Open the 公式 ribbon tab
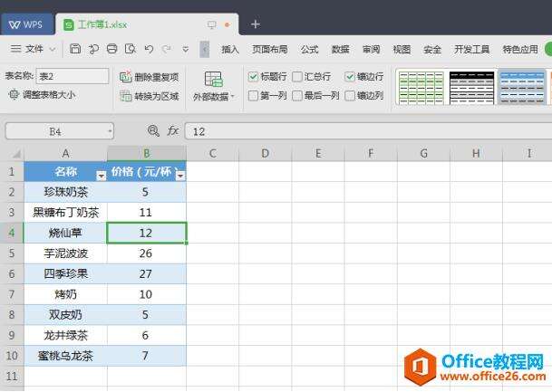 [309, 49]
